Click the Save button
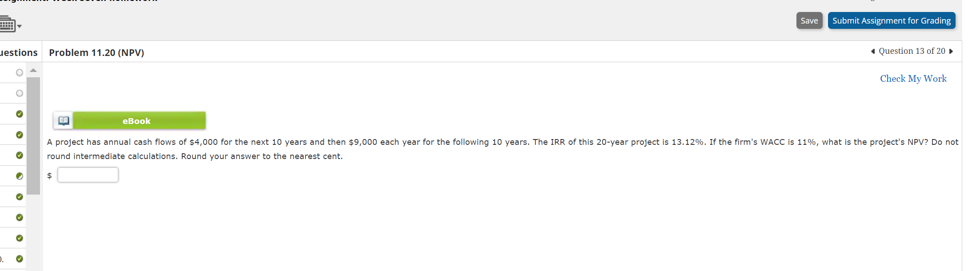Viewport: 980px width, 271px height. 809,20
